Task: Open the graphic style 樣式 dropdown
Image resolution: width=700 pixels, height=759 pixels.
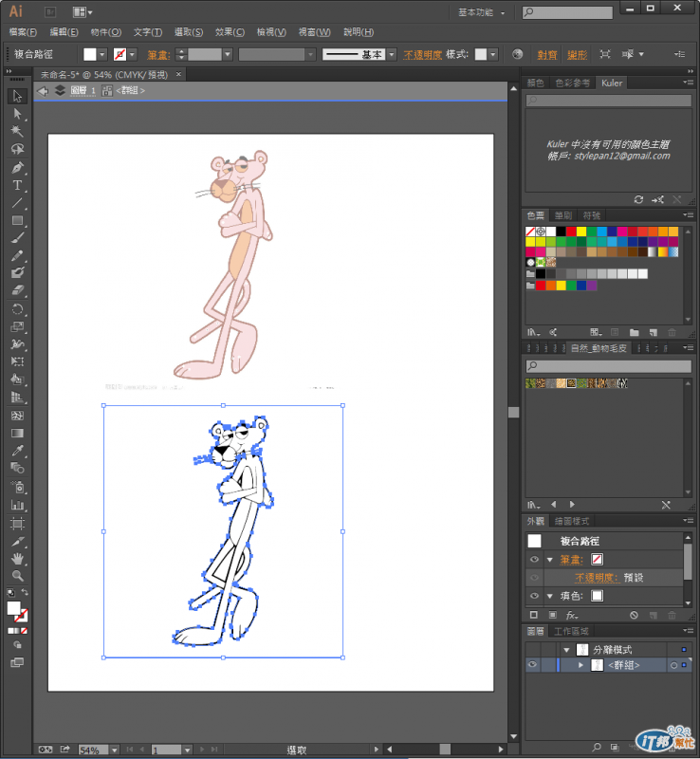Action: (x=493, y=54)
